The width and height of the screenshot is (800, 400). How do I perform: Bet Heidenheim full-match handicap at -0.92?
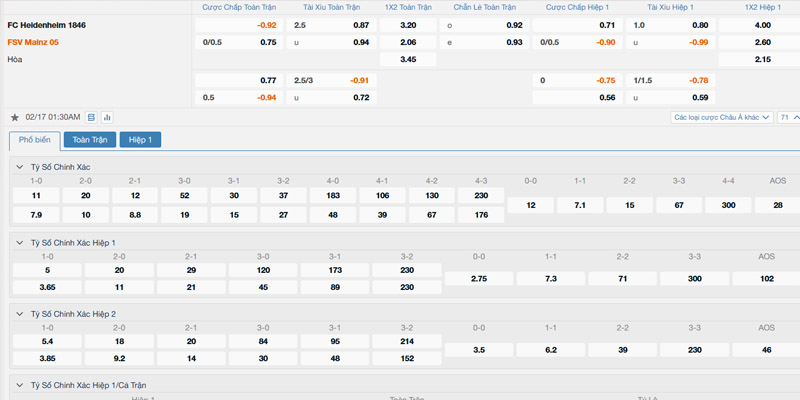coord(239,26)
